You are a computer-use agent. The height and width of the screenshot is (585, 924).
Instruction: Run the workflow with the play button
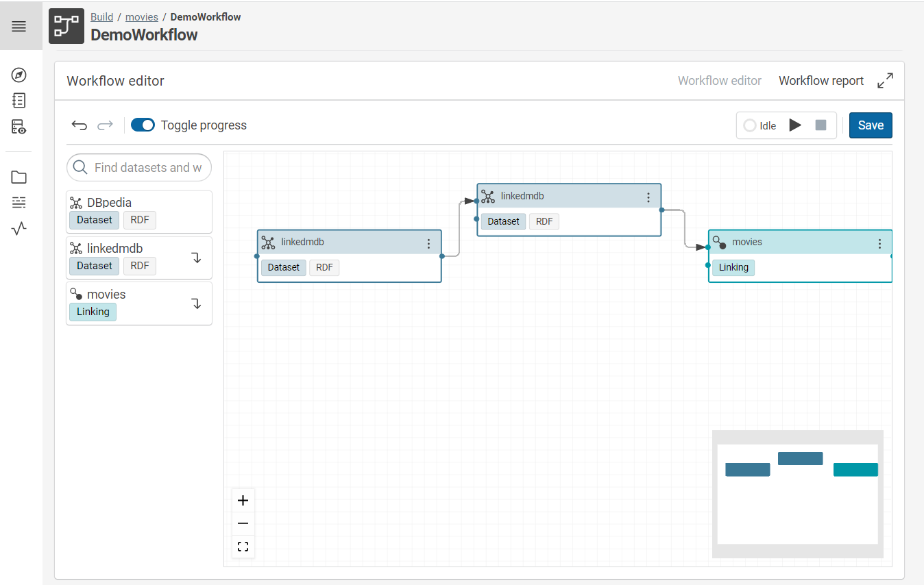pyautogui.click(x=796, y=125)
